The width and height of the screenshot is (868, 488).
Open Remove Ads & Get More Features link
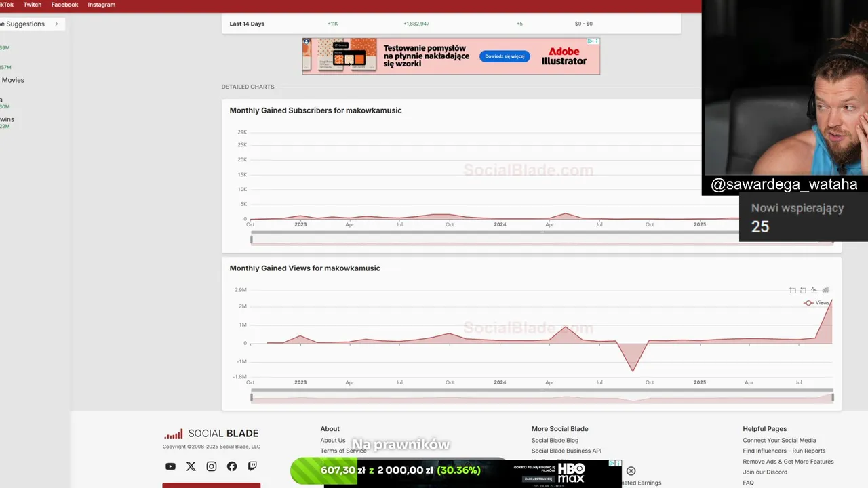point(788,462)
